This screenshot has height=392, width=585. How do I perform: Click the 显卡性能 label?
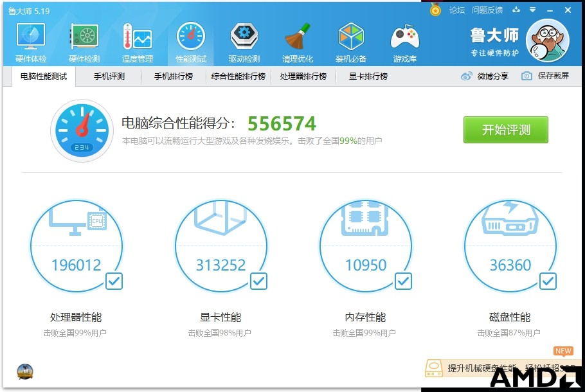(x=221, y=317)
